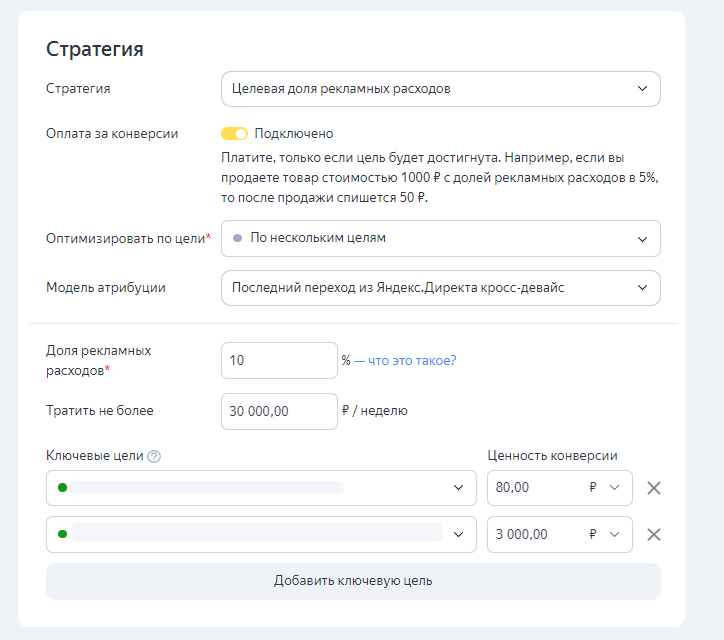Expand the first key goal selector
Viewport: 724px width, 640px height.
pyautogui.click(x=458, y=488)
